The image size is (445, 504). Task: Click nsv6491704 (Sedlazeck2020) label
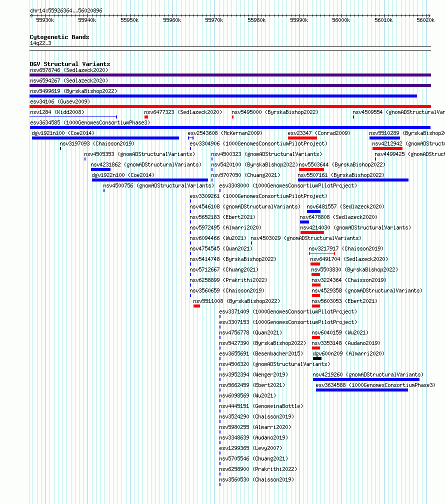[349, 259]
